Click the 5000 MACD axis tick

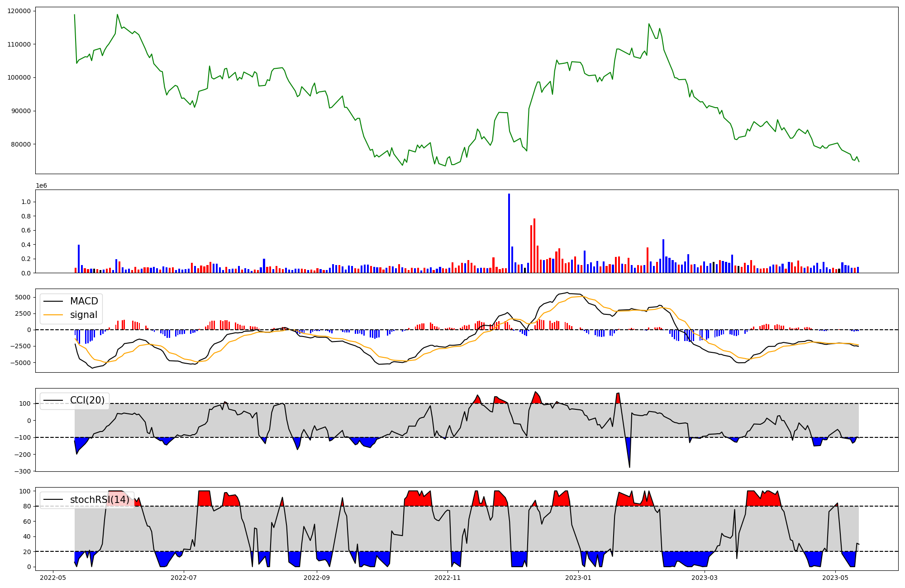22,297
